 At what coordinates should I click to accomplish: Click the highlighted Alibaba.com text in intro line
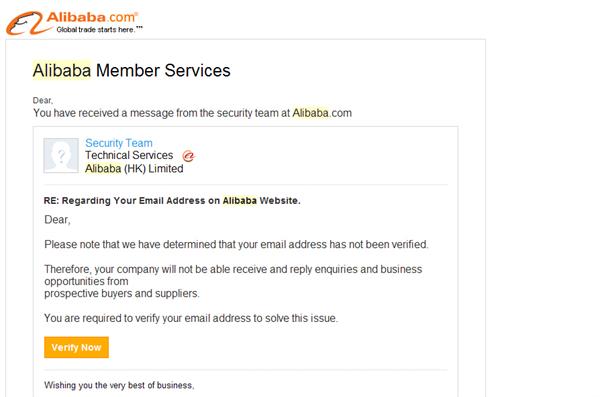(x=322, y=113)
